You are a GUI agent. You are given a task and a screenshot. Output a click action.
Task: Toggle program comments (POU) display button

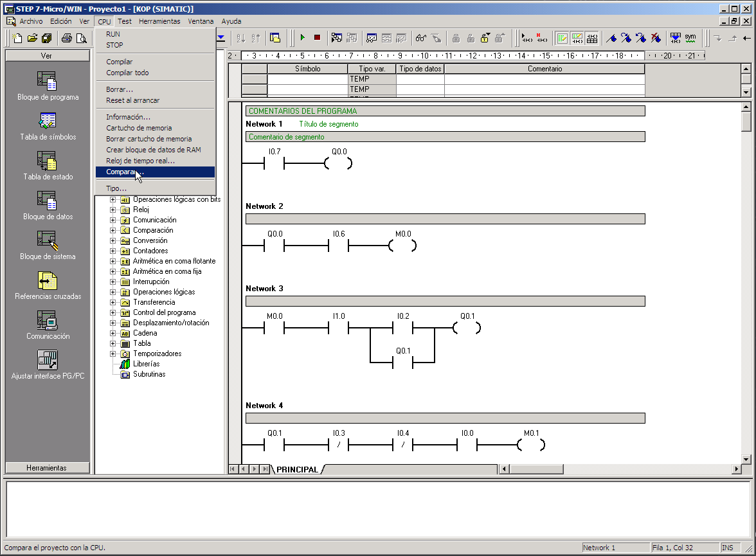562,38
